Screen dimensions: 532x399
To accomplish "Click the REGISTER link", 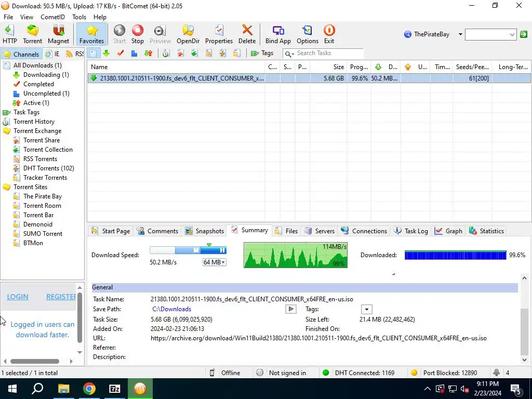I will (x=61, y=297).
